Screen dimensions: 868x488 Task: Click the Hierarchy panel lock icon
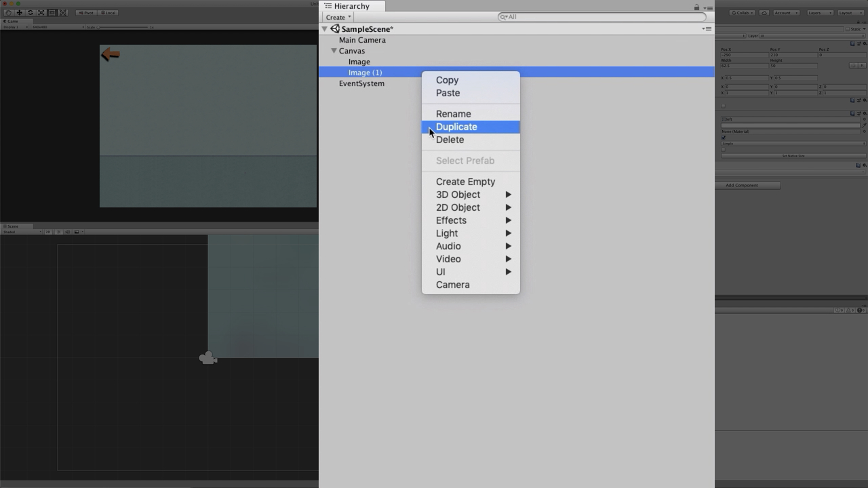click(696, 7)
